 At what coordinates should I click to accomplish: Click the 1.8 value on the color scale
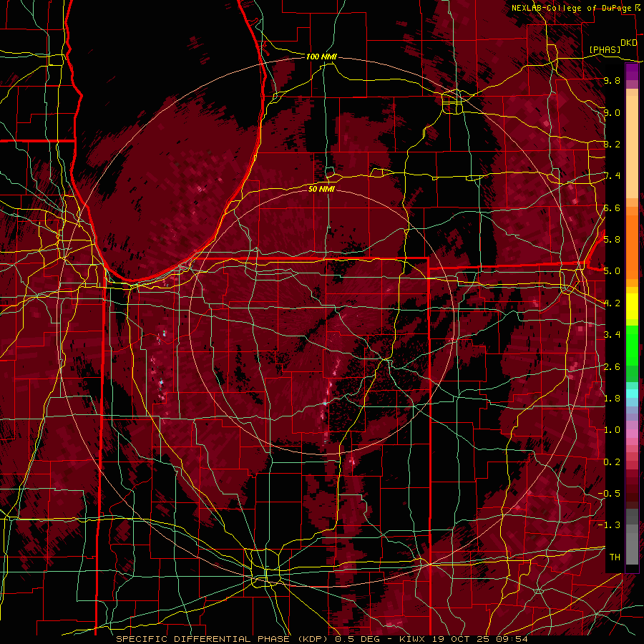click(x=612, y=399)
